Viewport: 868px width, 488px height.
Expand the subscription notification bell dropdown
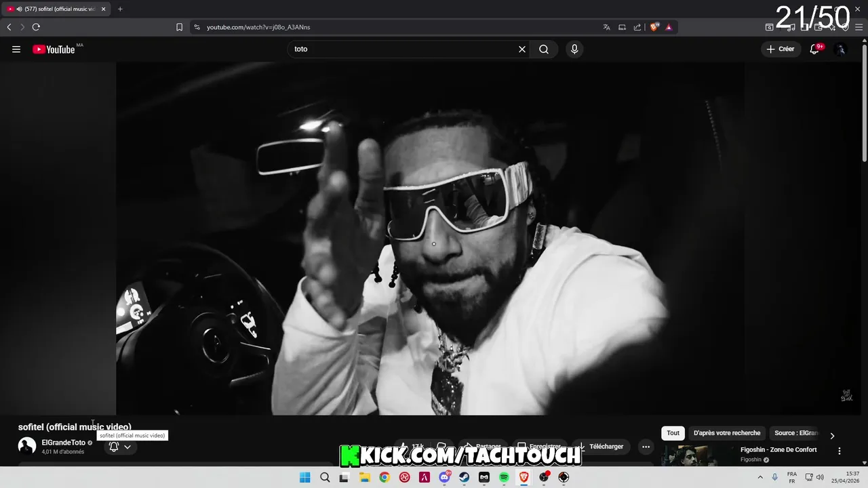[120, 447]
